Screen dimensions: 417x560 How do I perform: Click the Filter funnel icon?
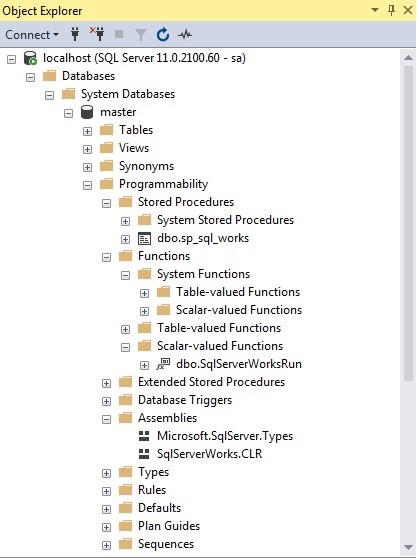pos(141,35)
